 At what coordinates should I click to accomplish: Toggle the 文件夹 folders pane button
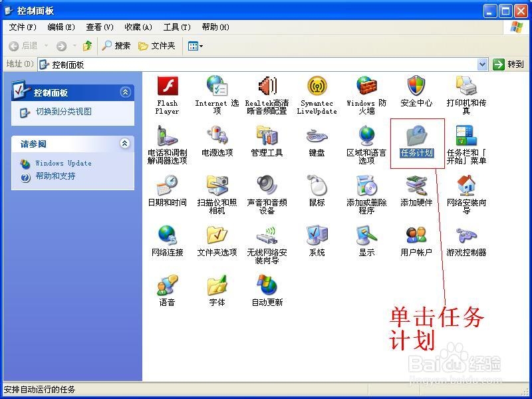(x=157, y=46)
